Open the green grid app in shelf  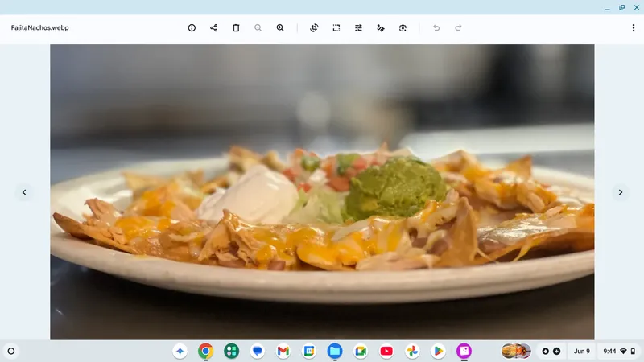[x=232, y=351]
